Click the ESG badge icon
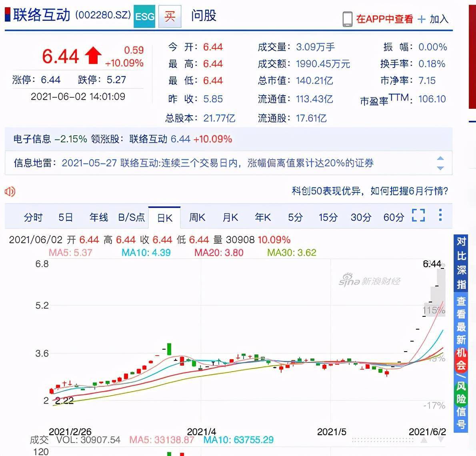This screenshot has width=476, height=456. [x=144, y=16]
